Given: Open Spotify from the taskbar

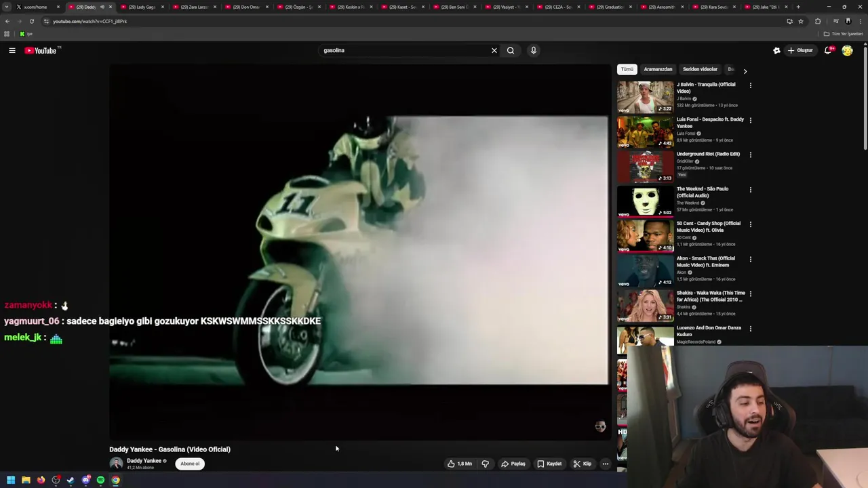Looking at the screenshot, I should [x=100, y=480].
